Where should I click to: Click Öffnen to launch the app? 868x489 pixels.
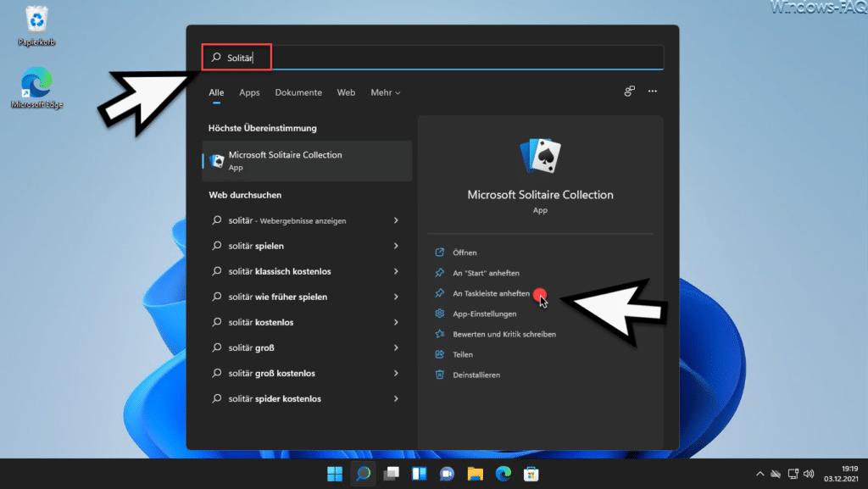[465, 253]
